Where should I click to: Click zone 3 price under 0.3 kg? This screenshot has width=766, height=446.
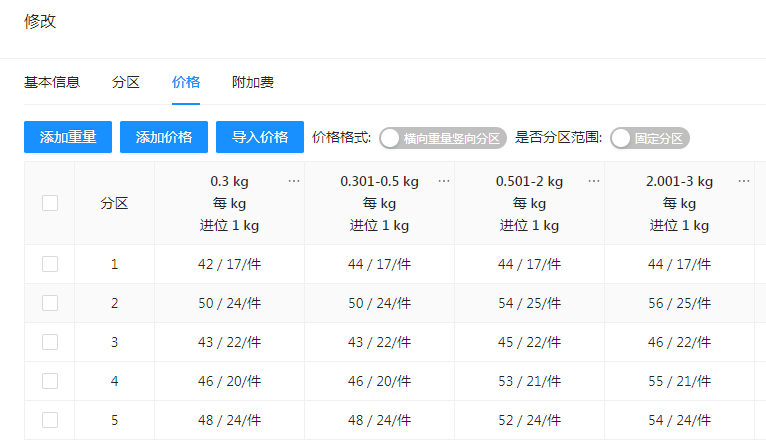229,342
